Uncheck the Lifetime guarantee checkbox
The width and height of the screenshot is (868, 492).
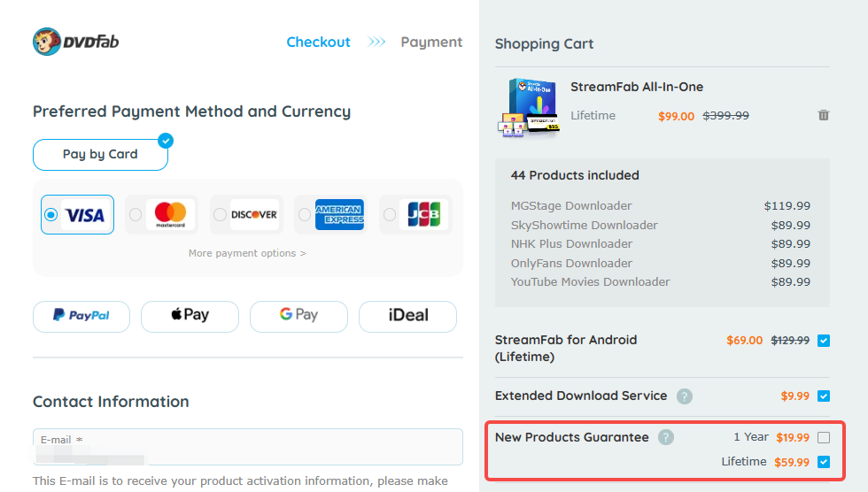coord(824,462)
